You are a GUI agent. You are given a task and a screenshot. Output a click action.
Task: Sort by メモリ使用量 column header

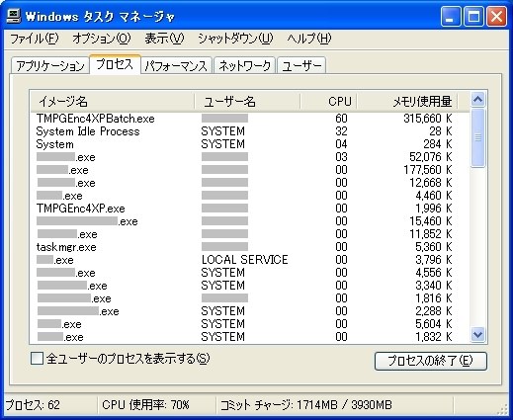pyautogui.click(x=407, y=101)
